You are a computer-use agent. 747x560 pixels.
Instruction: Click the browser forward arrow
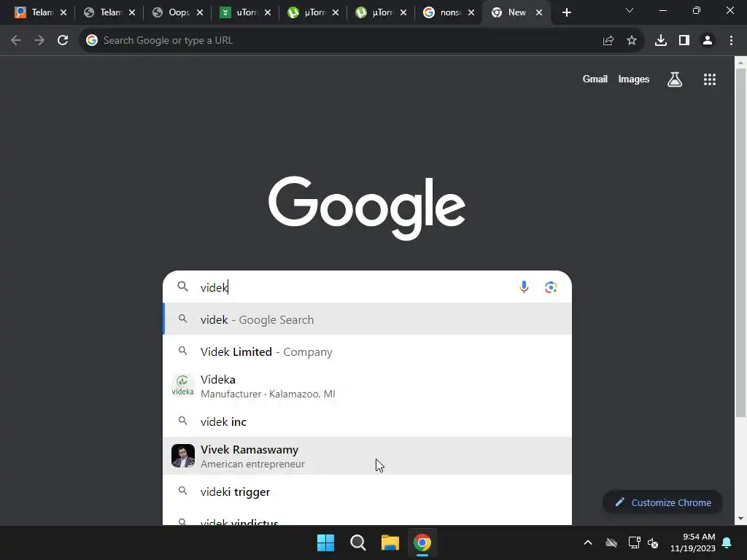click(x=39, y=41)
